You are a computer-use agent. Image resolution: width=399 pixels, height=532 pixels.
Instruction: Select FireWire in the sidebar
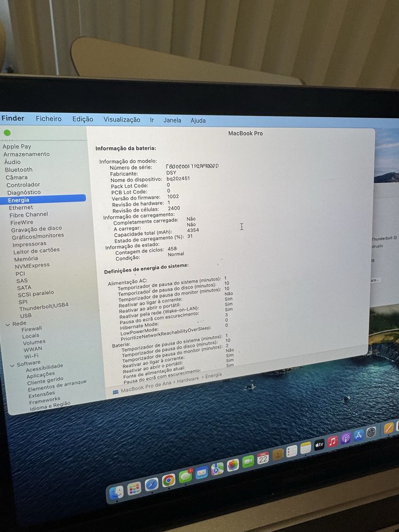point(22,222)
